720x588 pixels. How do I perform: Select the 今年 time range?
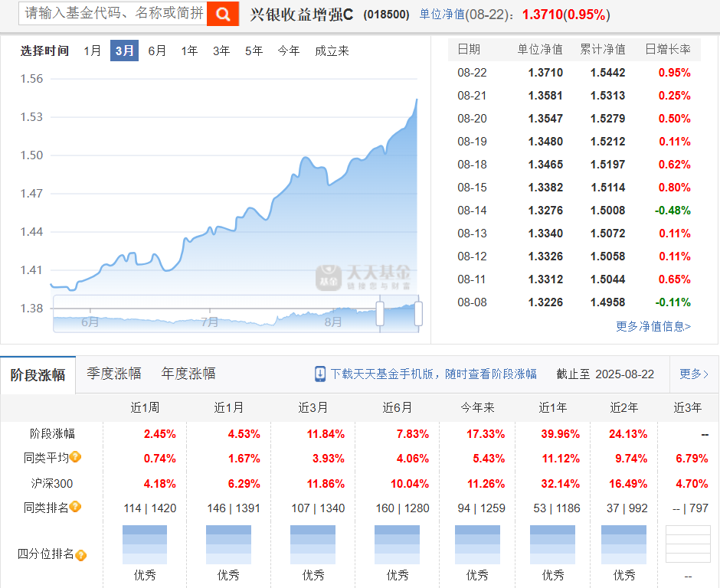click(x=289, y=51)
